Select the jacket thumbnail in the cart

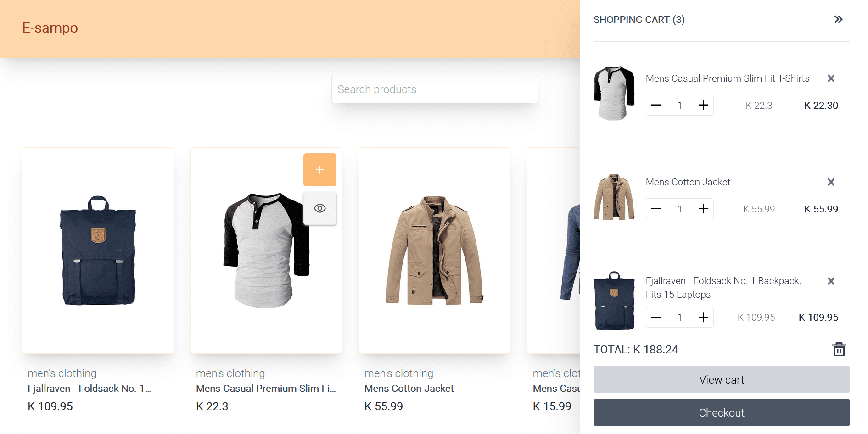pos(614,197)
